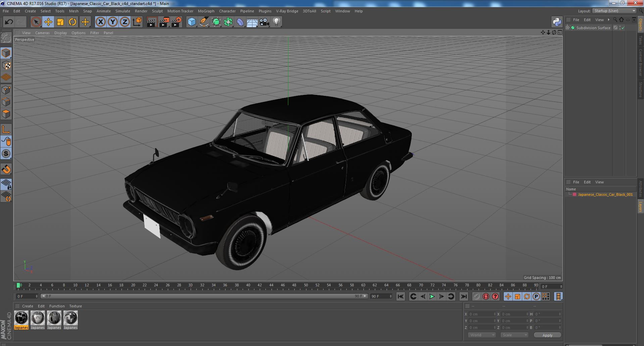Open the MoGraph menu
Viewport: 644px width, 346px height.
point(206,11)
